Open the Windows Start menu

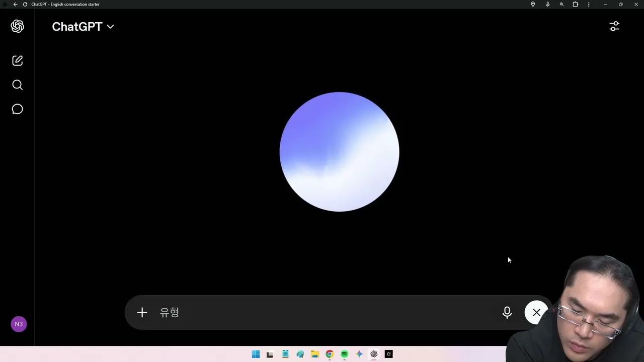pos(256,354)
